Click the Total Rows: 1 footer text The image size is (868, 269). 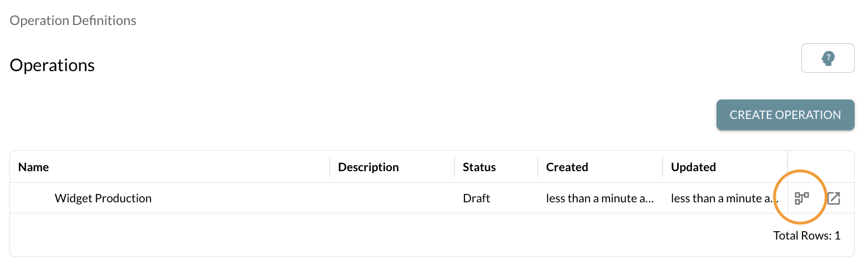pos(807,236)
